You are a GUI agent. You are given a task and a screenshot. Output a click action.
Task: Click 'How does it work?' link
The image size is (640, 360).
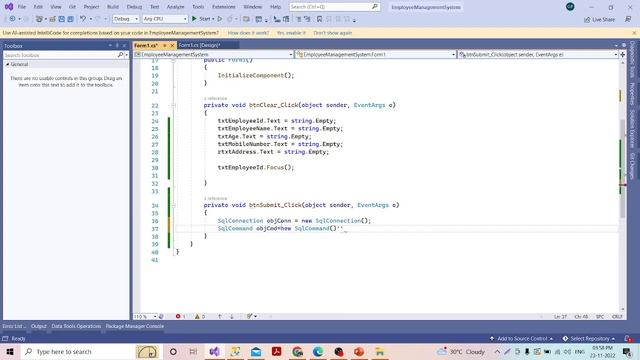pyautogui.click(x=248, y=33)
